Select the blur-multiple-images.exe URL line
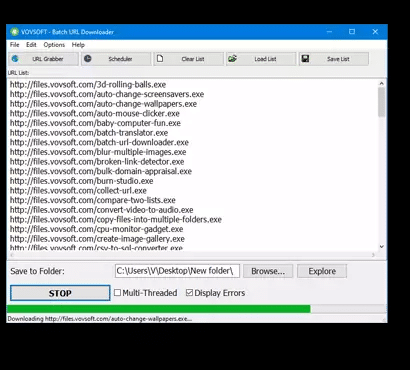 pos(98,152)
